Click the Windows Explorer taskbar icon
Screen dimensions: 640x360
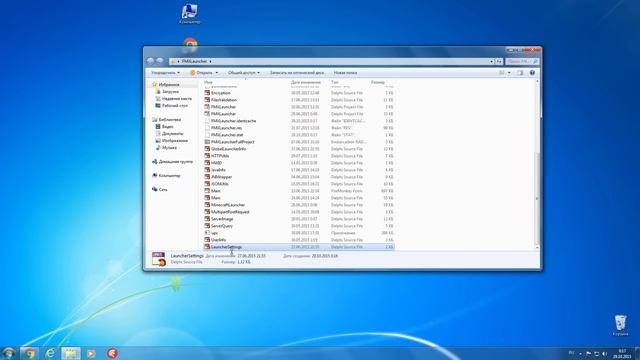tap(71, 353)
